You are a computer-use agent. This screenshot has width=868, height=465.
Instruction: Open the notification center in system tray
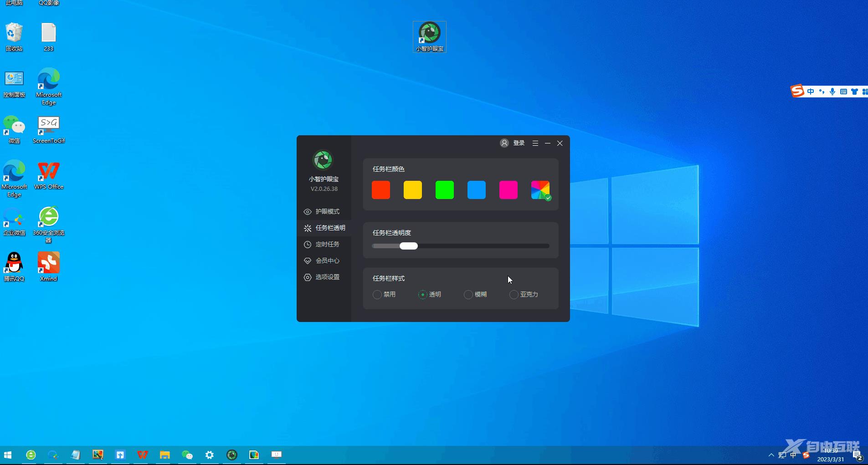coord(858,455)
